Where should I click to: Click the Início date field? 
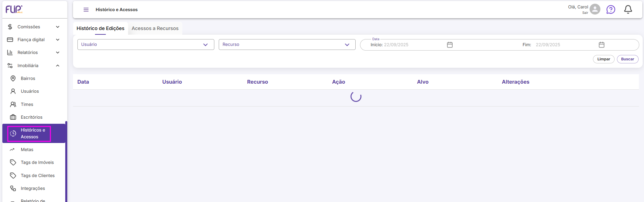[x=412, y=45]
